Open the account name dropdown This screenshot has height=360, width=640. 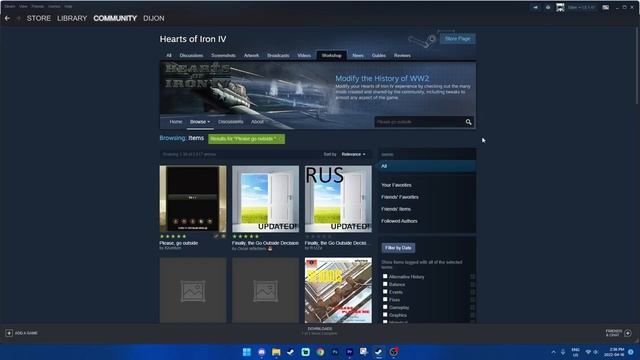(x=582, y=7)
